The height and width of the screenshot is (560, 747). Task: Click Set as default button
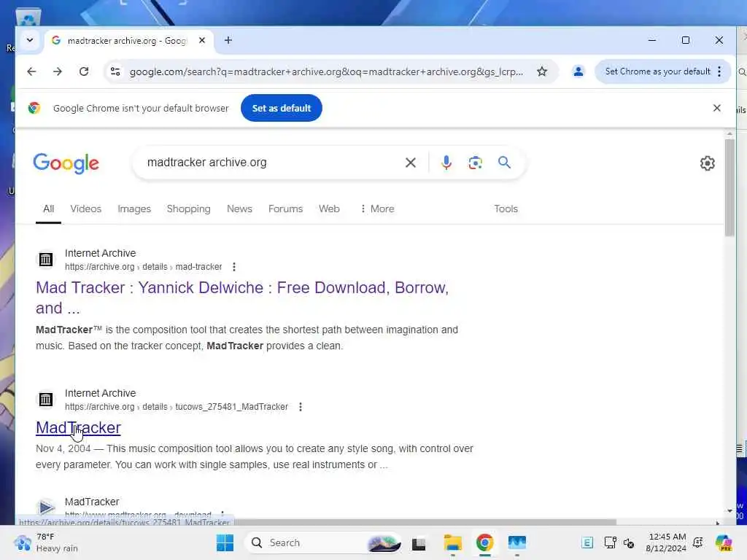(281, 108)
